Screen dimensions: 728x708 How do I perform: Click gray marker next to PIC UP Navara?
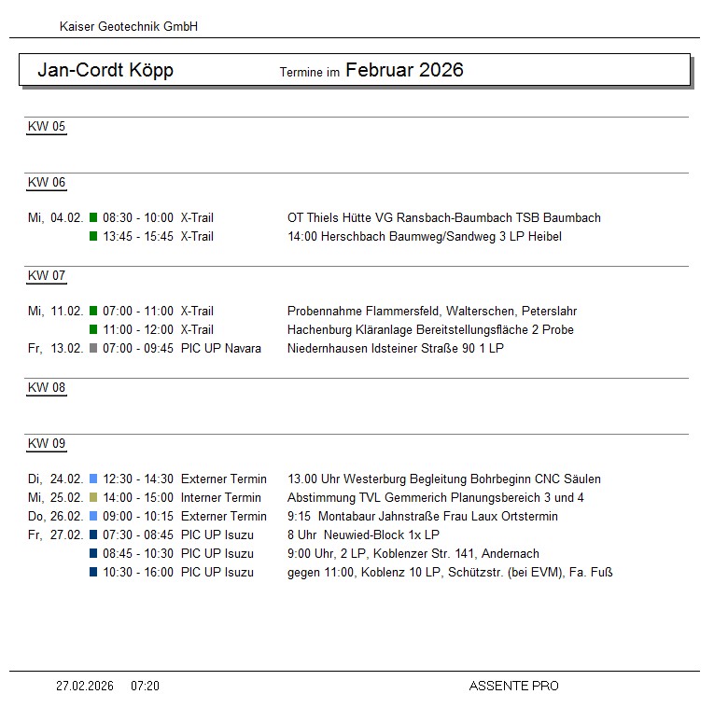[93, 349]
